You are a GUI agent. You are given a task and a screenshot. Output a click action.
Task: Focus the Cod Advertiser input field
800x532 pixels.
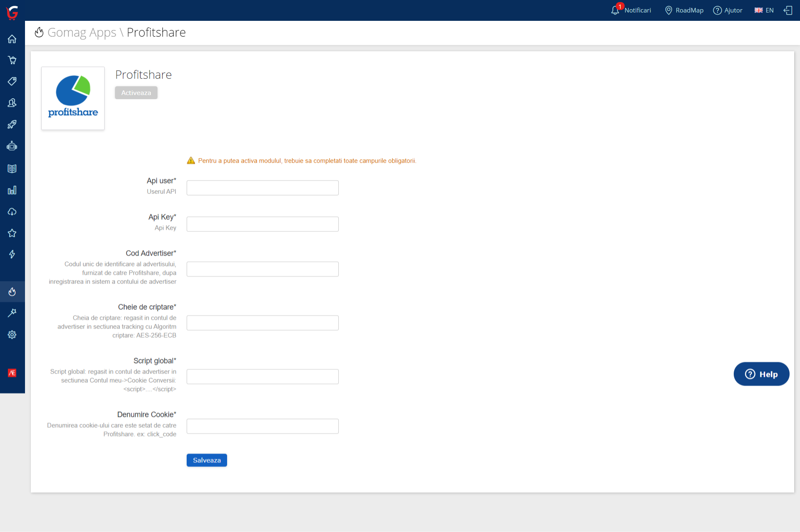pyautogui.click(x=262, y=269)
